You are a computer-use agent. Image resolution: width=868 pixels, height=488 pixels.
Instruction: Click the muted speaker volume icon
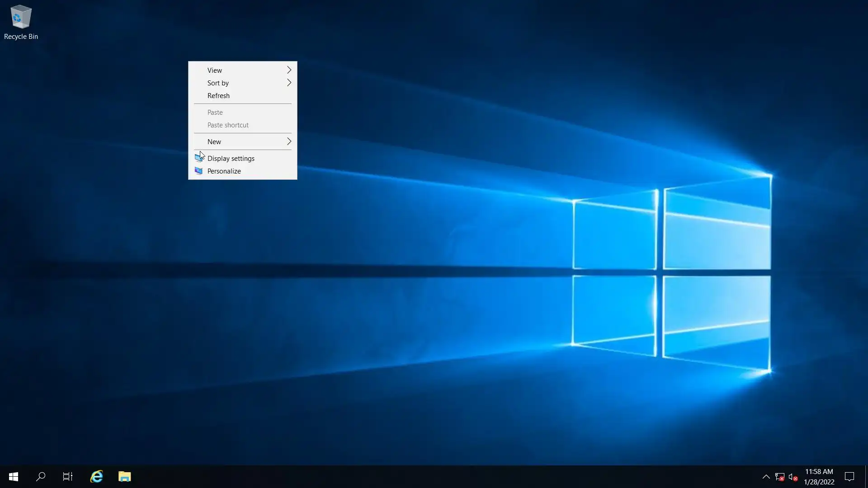tap(793, 477)
